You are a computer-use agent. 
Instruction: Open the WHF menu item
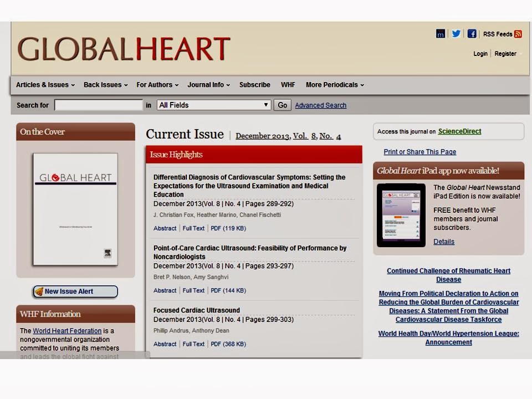pos(288,85)
